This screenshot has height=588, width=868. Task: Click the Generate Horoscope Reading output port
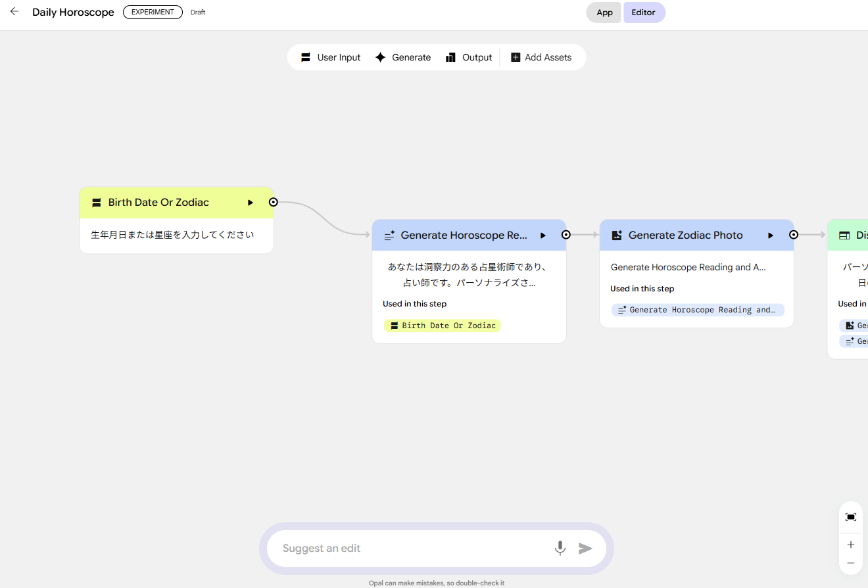(x=566, y=235)
